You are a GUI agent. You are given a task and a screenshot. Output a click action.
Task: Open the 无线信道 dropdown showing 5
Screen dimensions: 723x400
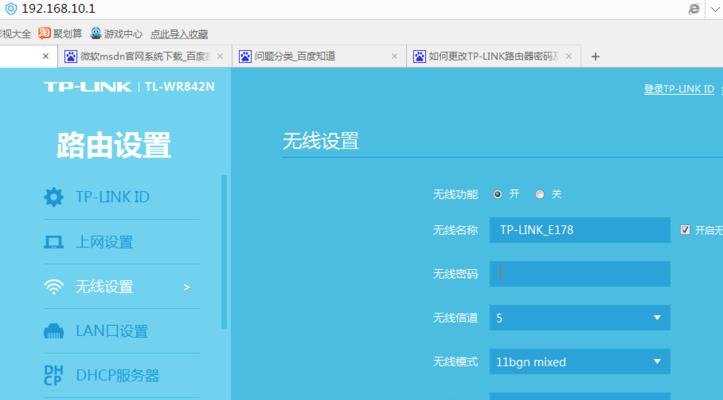[x=580, y=318]
